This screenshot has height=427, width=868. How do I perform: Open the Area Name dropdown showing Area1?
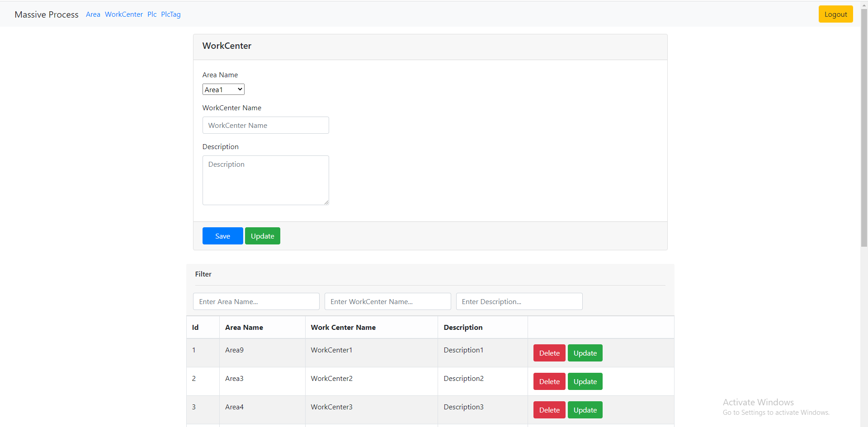tap(223, 89)
